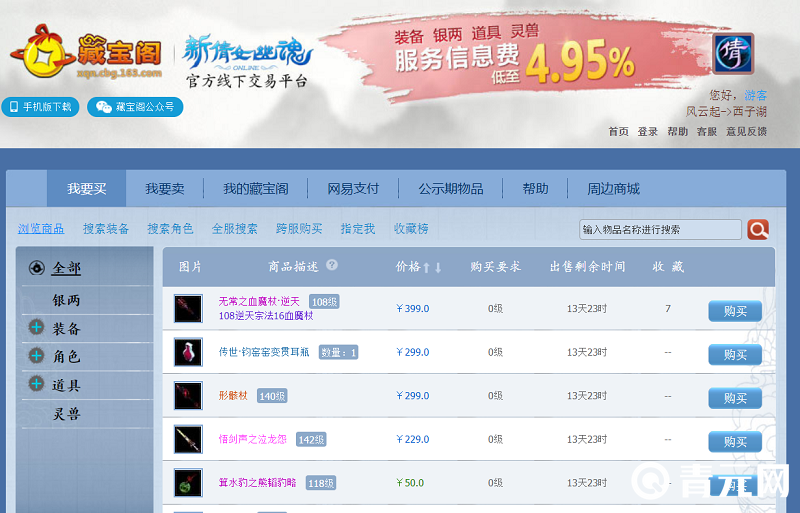800x513 pixels.
Task: Click the 搜索角色 sub-link
Action: 170,229
